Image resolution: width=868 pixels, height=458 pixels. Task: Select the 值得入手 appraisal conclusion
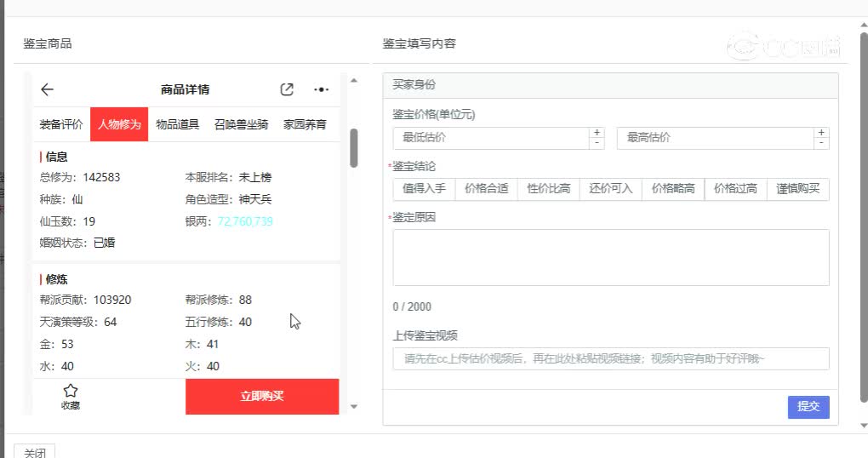point(424,189)
